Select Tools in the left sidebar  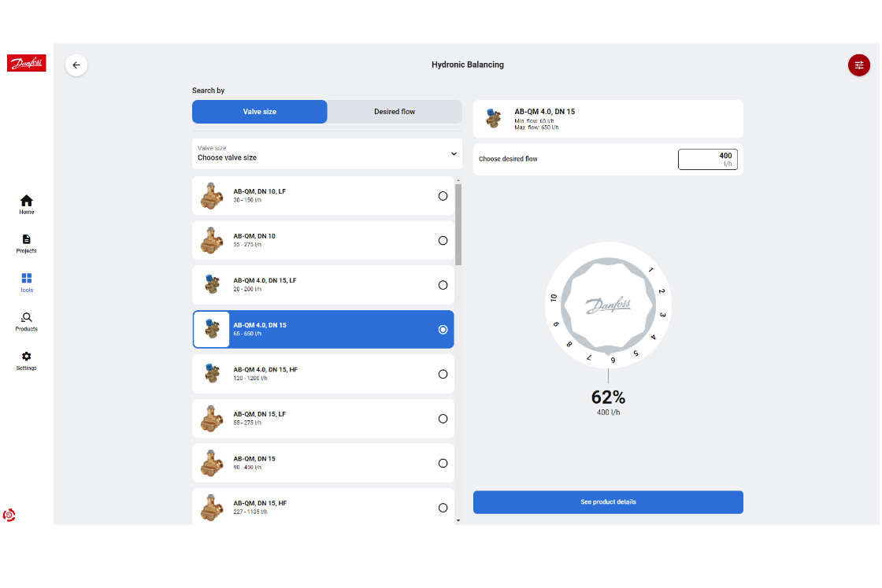click(x=26, y=282)
